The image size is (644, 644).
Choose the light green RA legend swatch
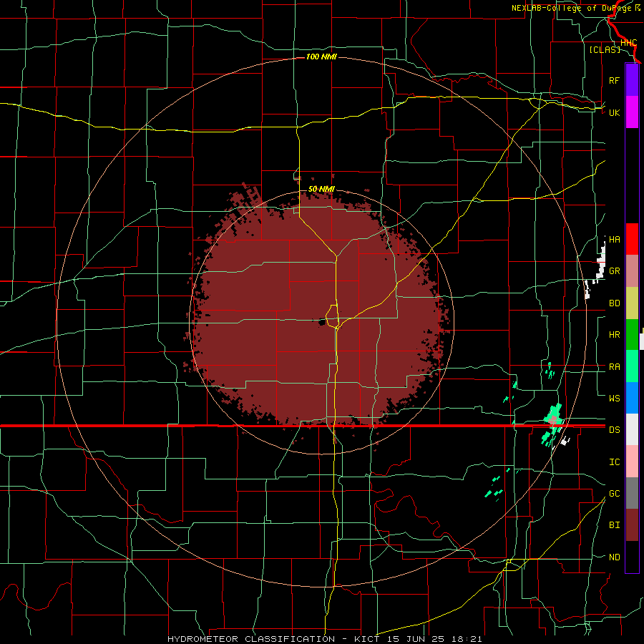[632, 366]
